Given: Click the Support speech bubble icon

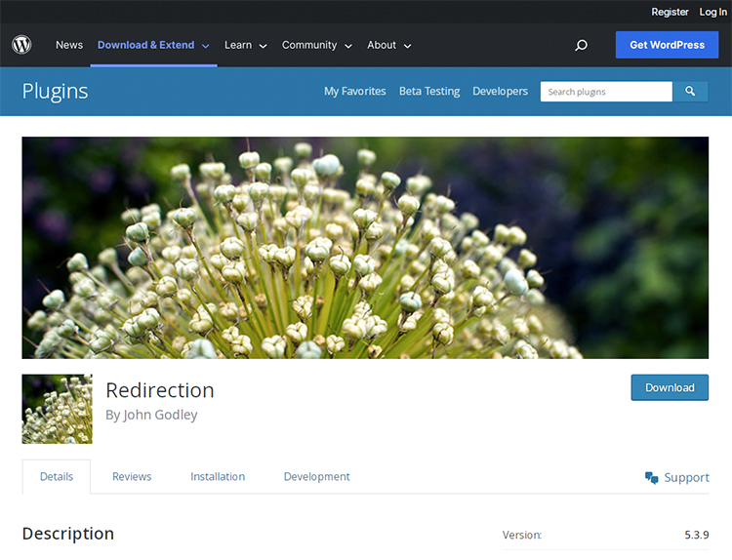Looking at the screenshot, I should pyautogui.click(x=652, y=477).
